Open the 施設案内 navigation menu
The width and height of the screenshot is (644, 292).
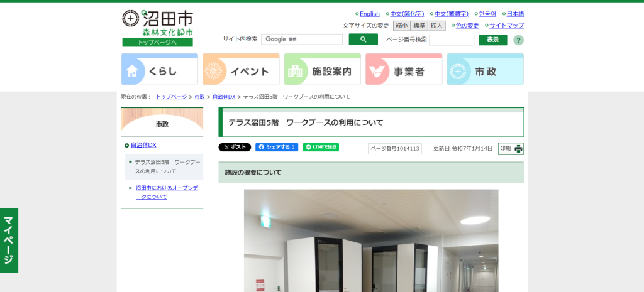coord(322,70)
